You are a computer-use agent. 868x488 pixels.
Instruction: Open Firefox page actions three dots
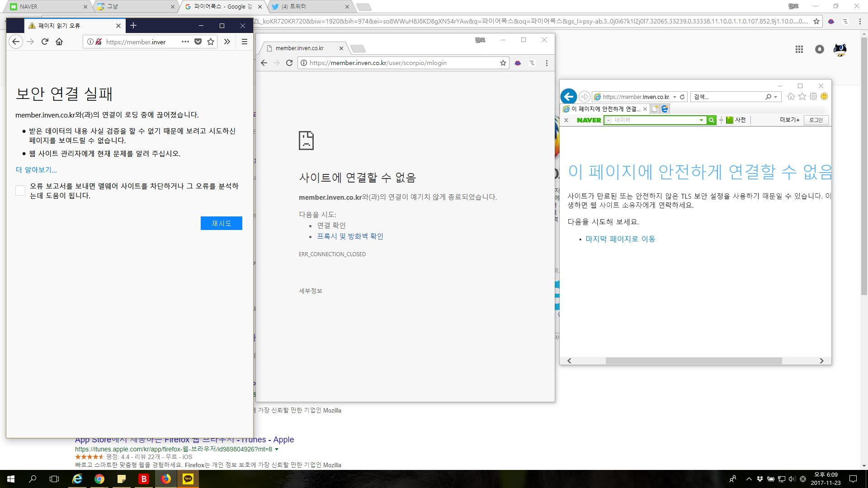[185, 42]
